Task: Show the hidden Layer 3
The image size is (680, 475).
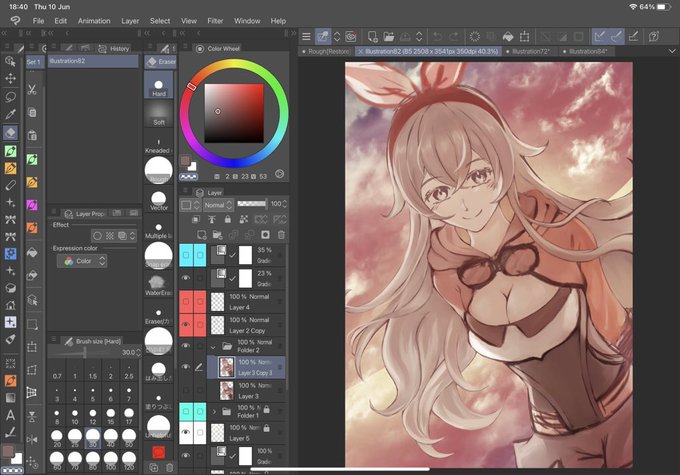Action: [186, 390]
